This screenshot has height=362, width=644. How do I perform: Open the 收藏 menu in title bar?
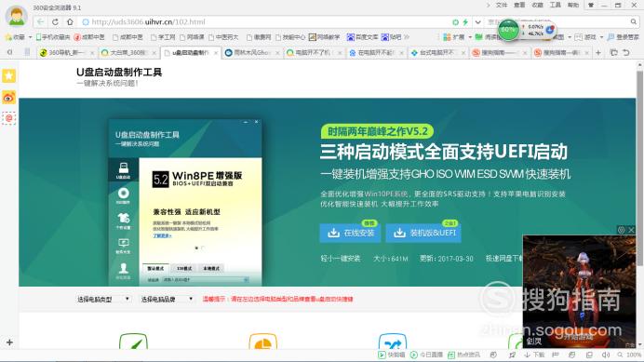click(537, 5)
